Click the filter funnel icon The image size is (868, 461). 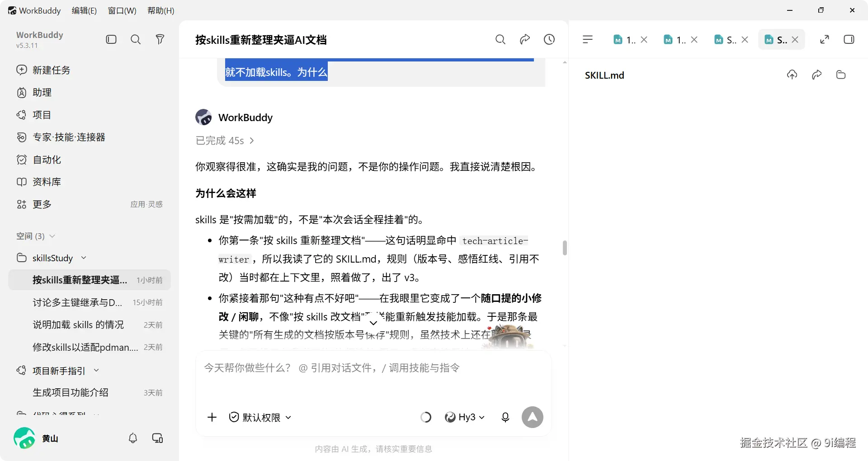coord(160,40)
